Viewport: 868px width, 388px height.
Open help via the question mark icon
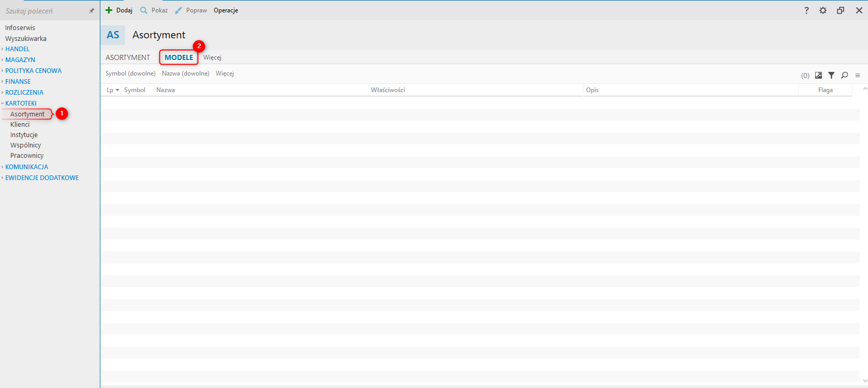coord(806,10)
